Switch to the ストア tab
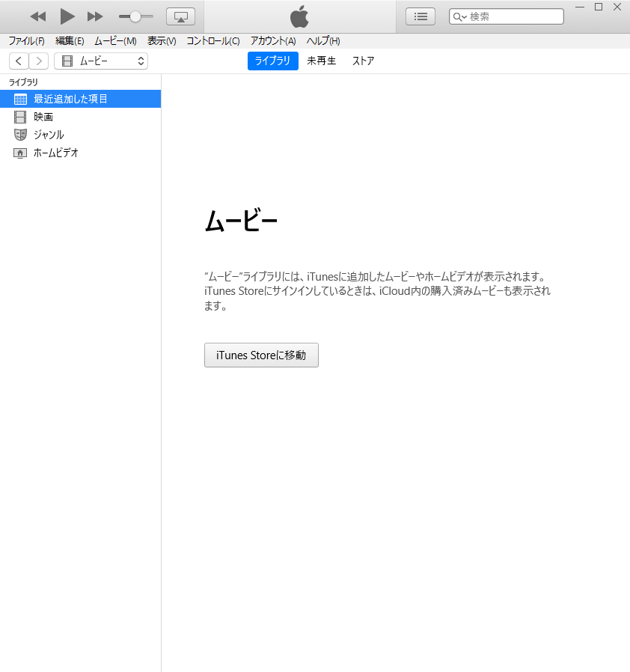 pos(363,61)
